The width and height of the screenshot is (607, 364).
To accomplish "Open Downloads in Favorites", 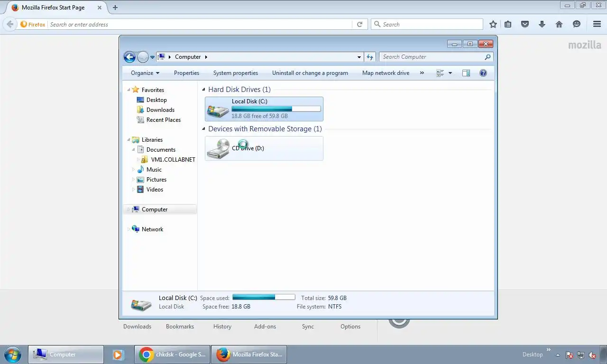I will [160, 110].
